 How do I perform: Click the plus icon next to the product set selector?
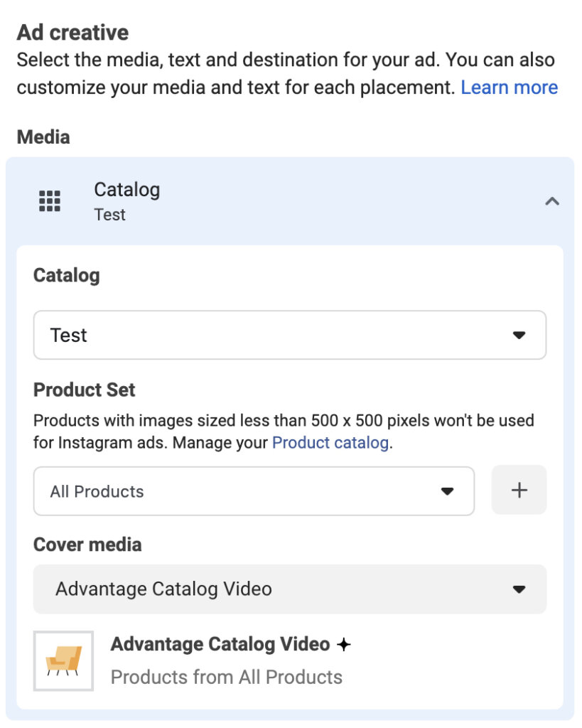click(x=518, y=489)
